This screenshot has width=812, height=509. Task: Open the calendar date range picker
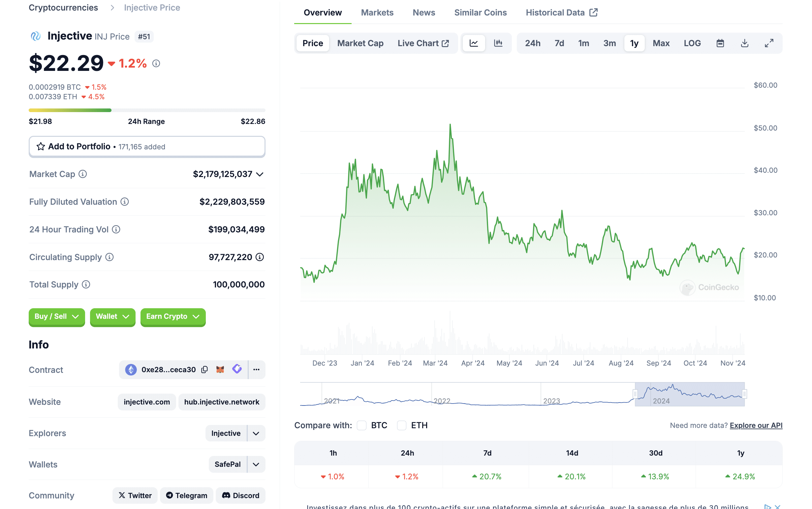point(720,43)
